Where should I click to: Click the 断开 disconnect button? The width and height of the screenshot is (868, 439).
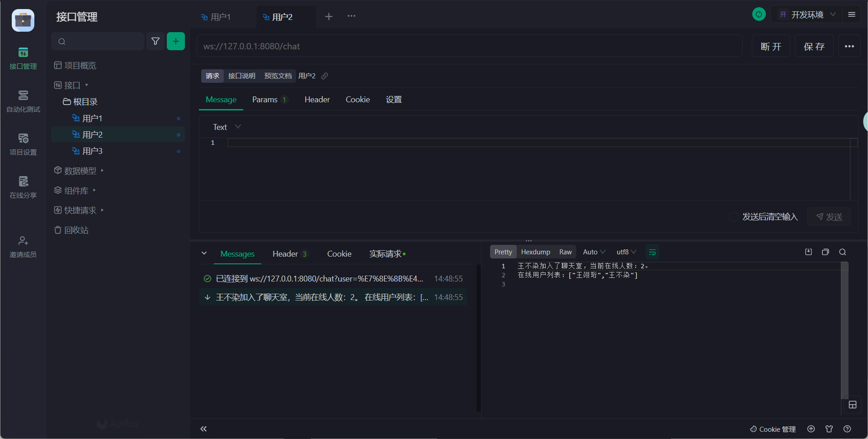coord(771,46)
